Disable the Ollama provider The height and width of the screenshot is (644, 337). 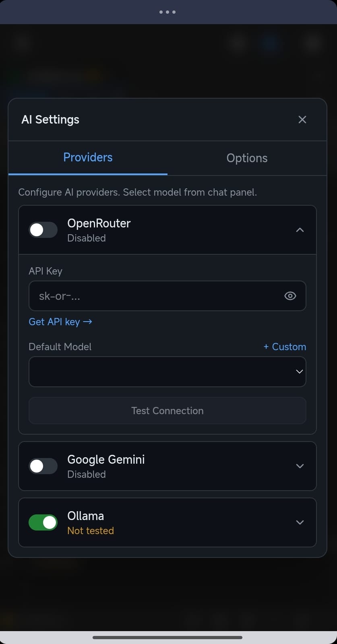[x=43, y=522]
